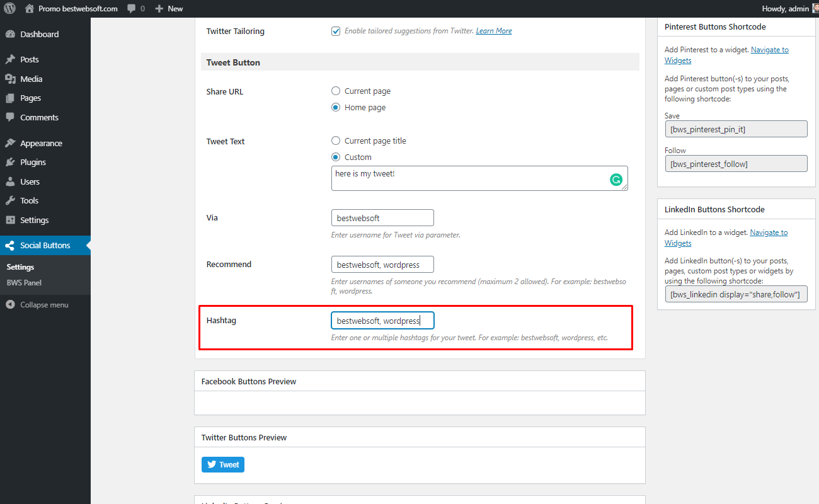Click the Pages icon in sidebar
The height and width of the screenshot is (504, 819).
10,98
